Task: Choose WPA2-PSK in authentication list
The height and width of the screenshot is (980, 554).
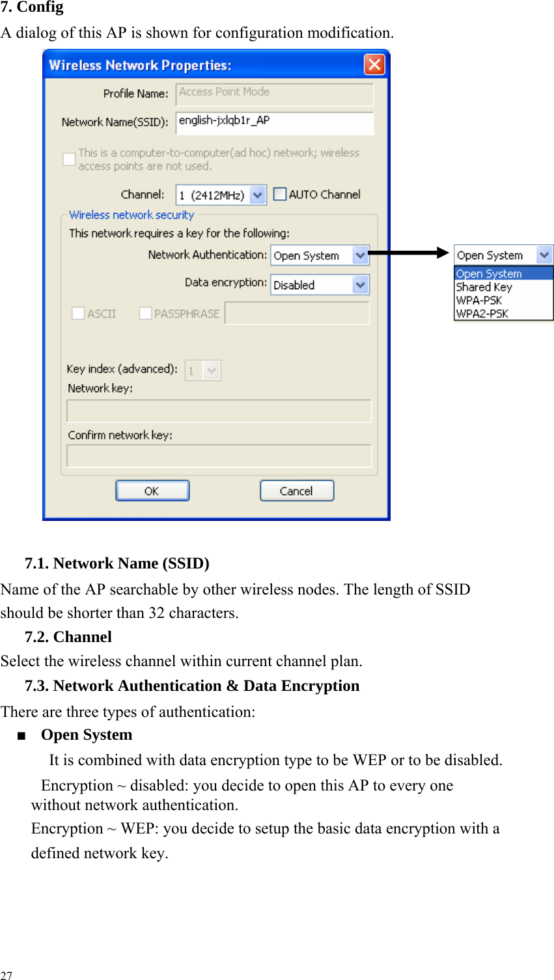Action: [x=503, y=313]
